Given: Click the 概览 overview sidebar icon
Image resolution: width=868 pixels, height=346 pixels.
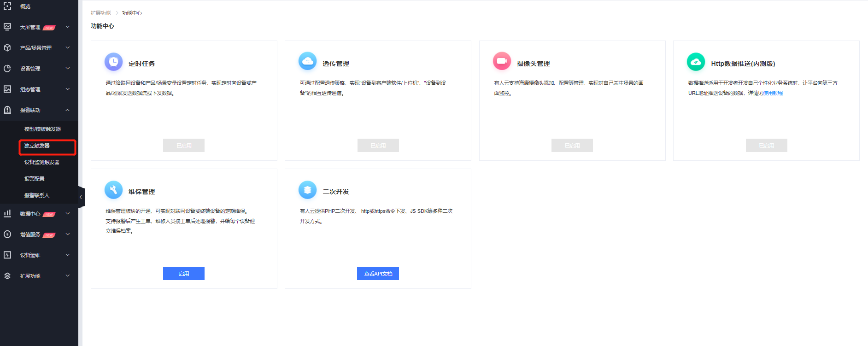Looking at the screenshot, I should coord(7,6).
